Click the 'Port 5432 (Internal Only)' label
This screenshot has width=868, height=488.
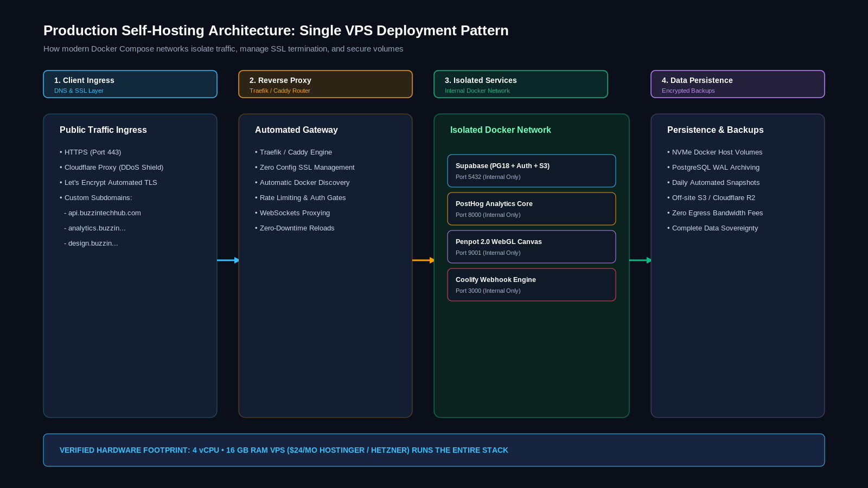(x=488, y=177)
